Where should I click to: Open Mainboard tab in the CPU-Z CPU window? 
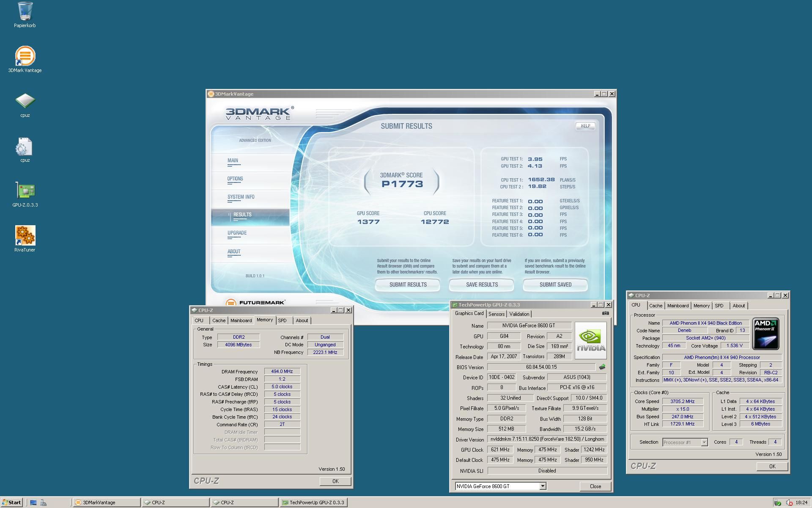click(678, 306)
